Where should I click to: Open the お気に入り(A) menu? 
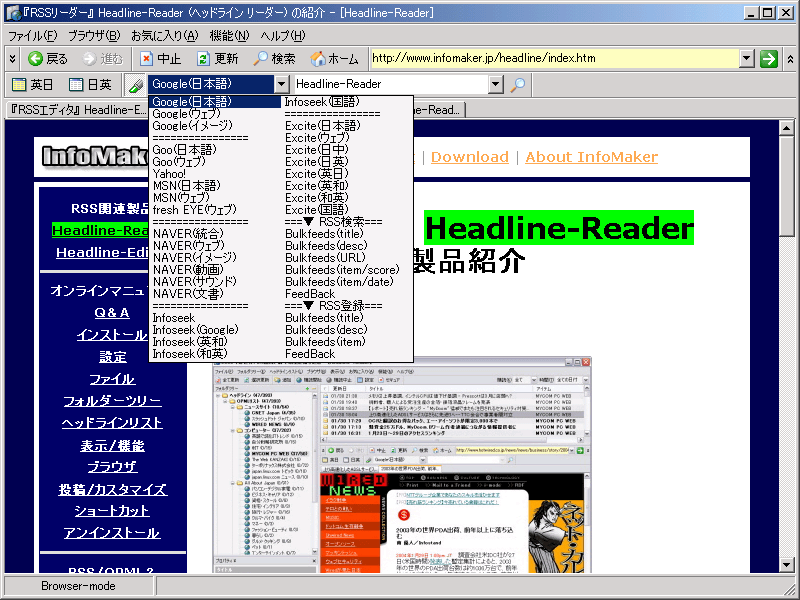[164, 36]
